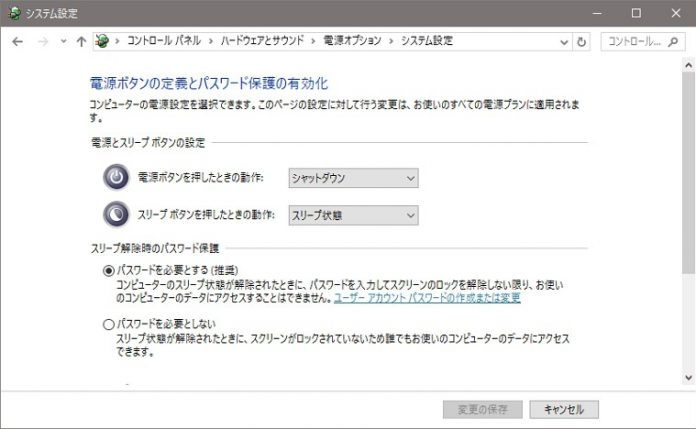Click the power button icon
Viewport: 696px width, 429px height.
coord(116,177)
